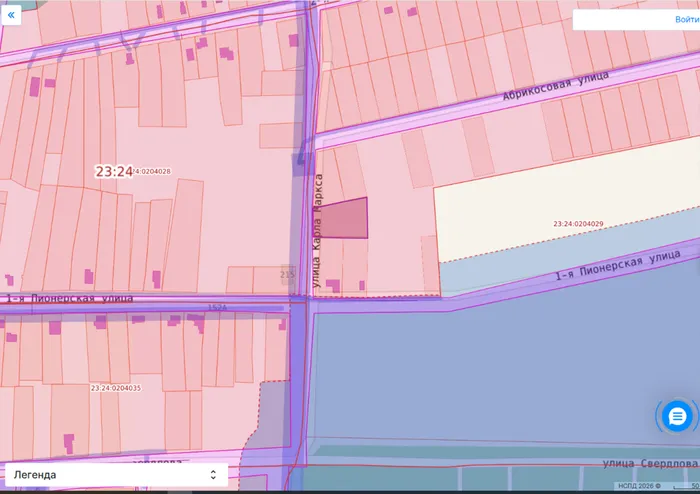Collapse the side panel with double chevron

coord(11,15)
